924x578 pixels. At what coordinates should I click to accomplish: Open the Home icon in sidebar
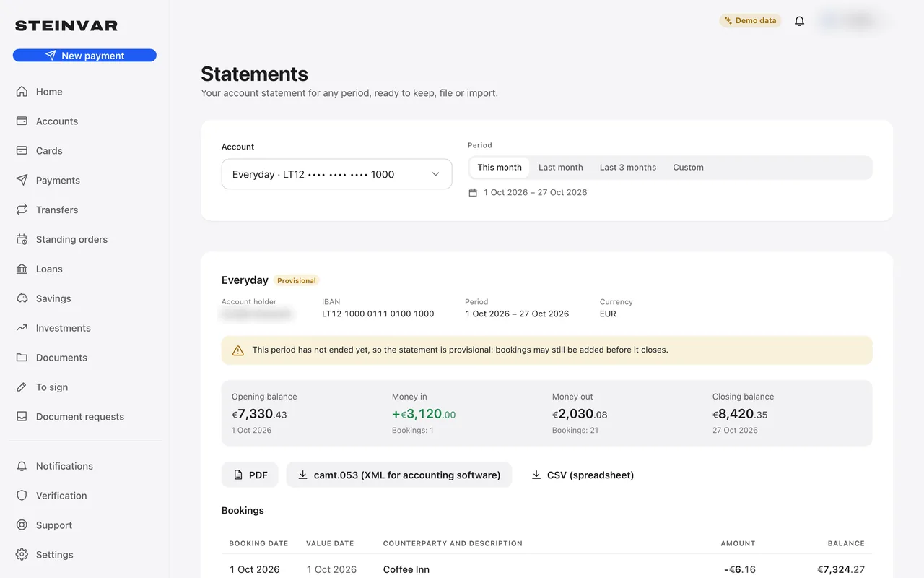[x=22, y=92]
